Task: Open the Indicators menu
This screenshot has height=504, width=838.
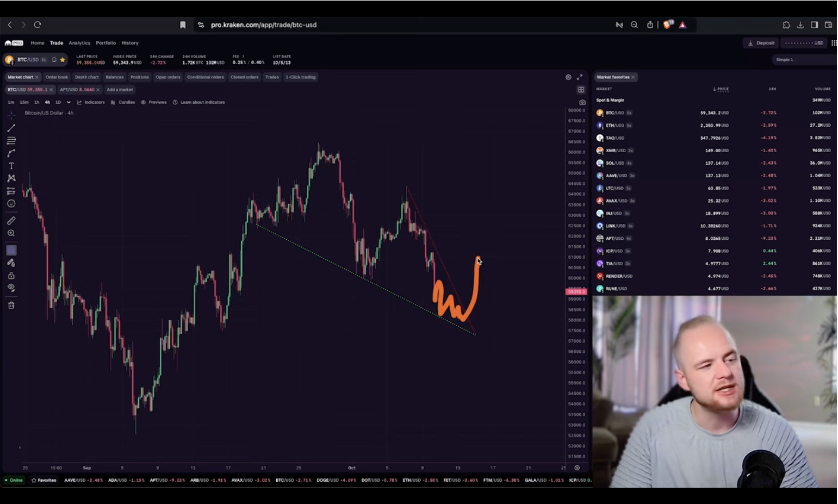Action: (x=91, y=102)
